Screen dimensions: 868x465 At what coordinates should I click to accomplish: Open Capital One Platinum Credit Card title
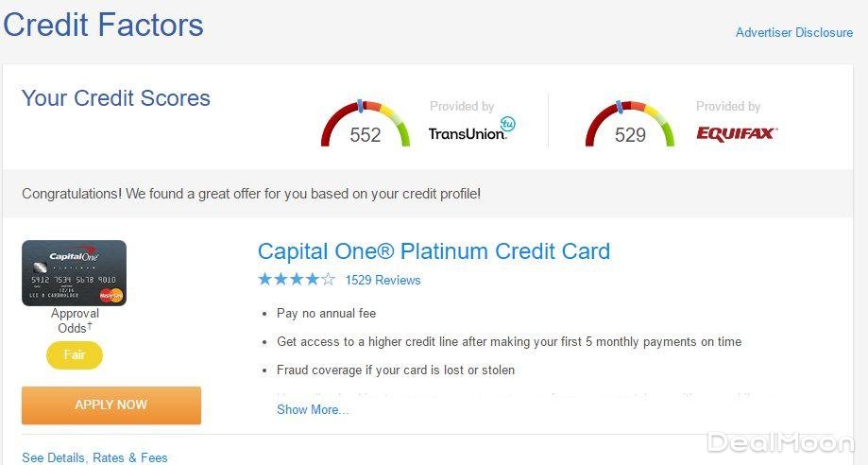click(434, 251)
